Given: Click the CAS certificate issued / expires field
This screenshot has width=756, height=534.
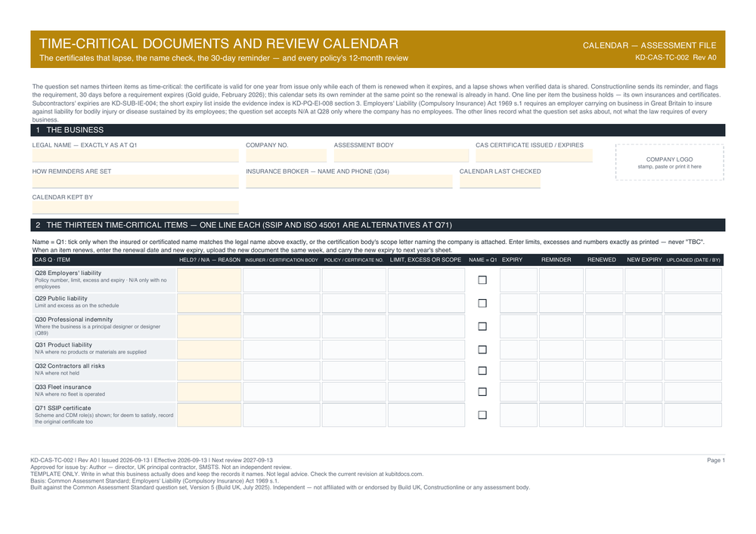Looking at the screenshot, I should tap(534, 156).
